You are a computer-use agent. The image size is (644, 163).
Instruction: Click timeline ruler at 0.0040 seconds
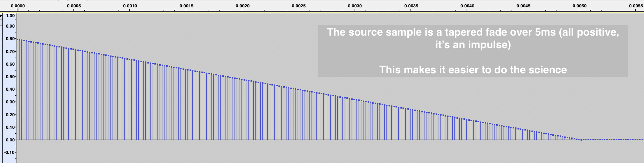point(467,6)
